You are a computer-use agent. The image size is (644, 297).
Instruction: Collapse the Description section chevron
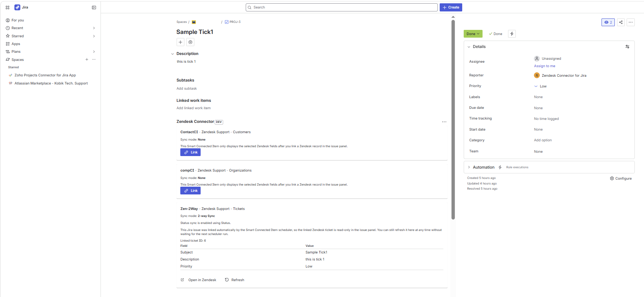coord(172,54)
